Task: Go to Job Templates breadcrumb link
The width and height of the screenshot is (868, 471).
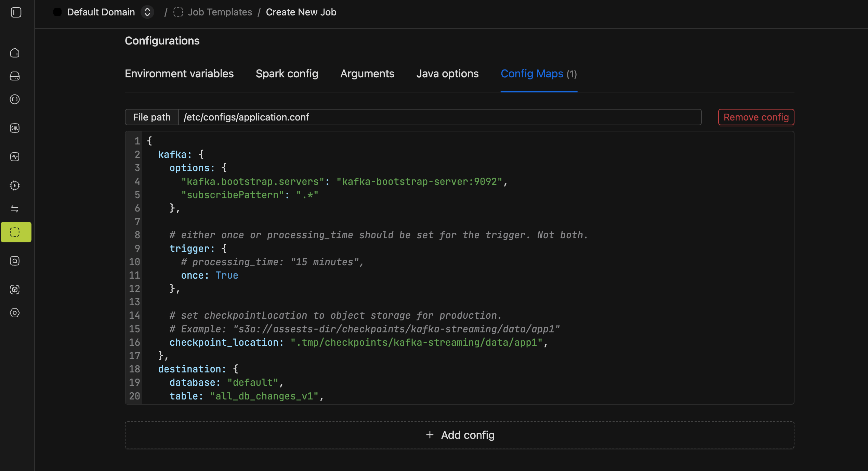Action: (220, 12)
